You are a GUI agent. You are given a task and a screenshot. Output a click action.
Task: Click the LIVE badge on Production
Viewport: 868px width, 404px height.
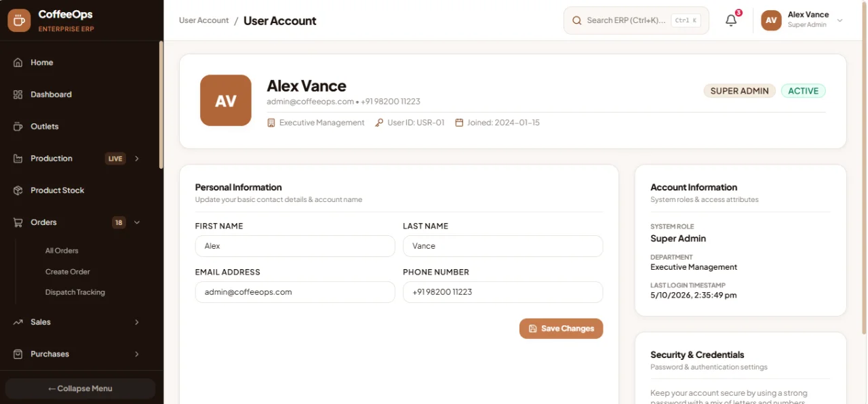115,159
